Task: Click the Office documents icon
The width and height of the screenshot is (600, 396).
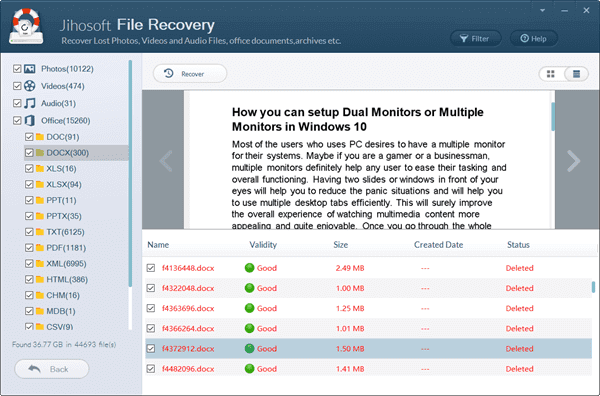Action: (29, 121)
